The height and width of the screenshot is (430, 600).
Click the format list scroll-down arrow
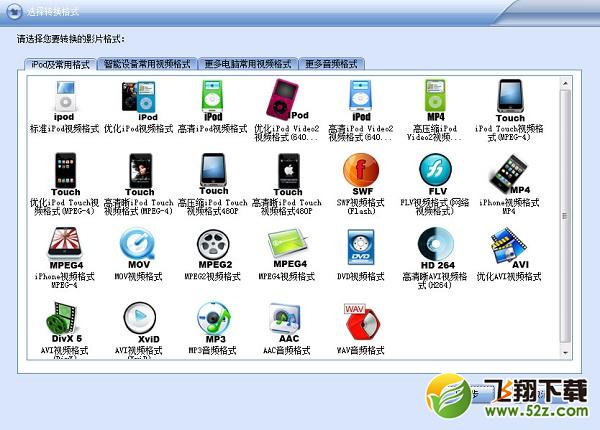(565, 352)
